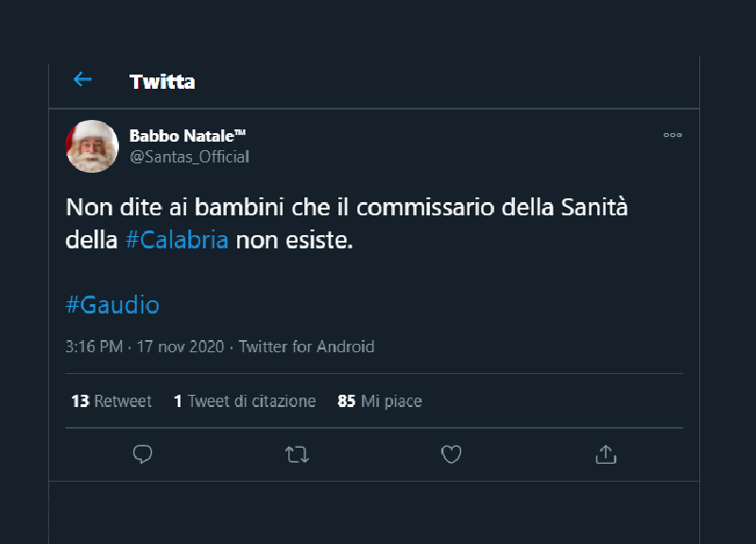The height and width of the screenshot is (544, 756).
Task: Click the back arrow next to Twitta
Action: coord(82,80)
